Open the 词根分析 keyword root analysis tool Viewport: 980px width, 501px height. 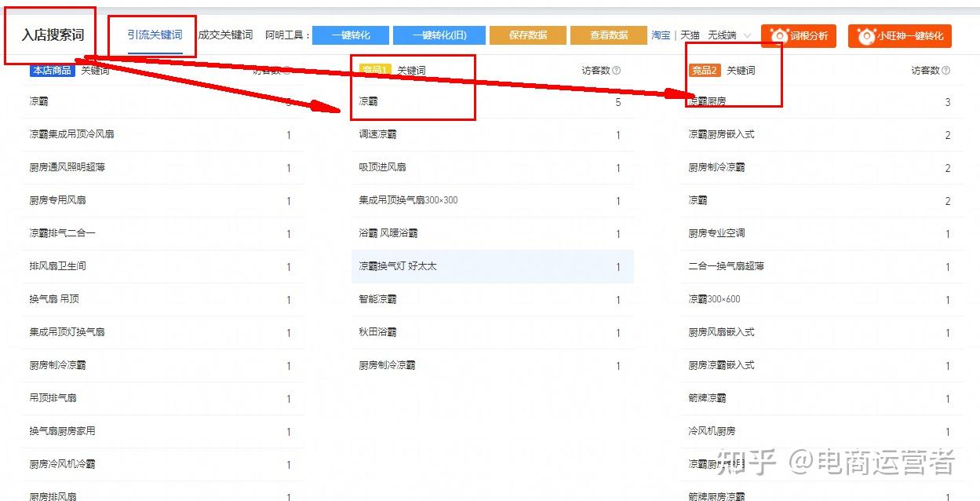click(799, 35)
